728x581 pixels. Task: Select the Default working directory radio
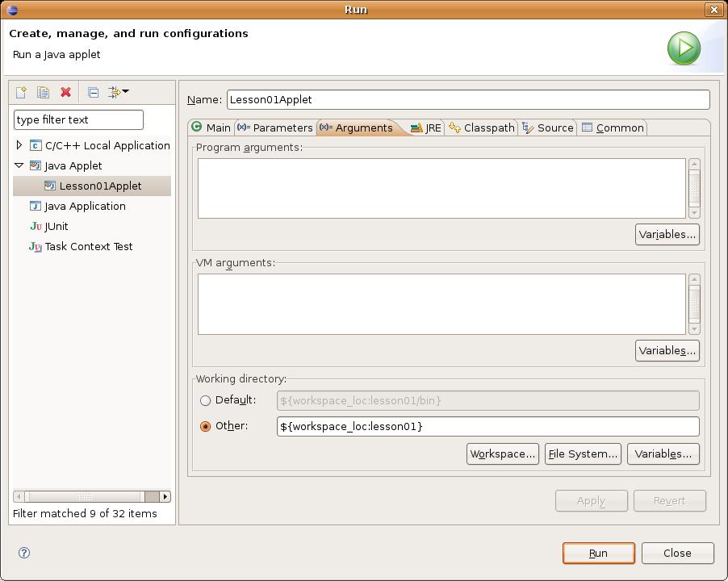coord(205,400)
